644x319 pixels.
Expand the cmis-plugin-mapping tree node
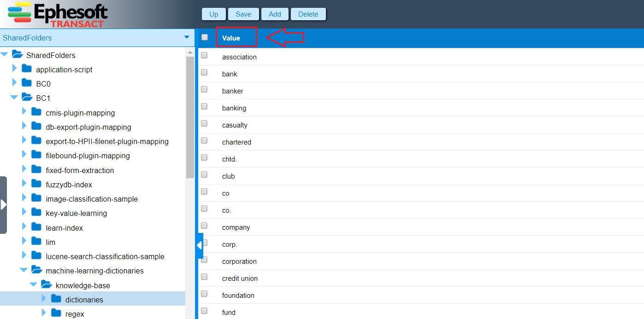coord(24,112)
